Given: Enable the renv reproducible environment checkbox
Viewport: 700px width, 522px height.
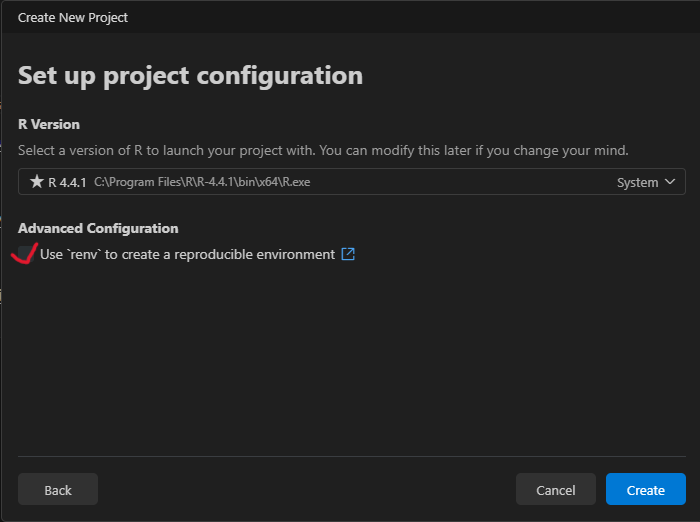Looking at the screenshot, I should point(26,254).
